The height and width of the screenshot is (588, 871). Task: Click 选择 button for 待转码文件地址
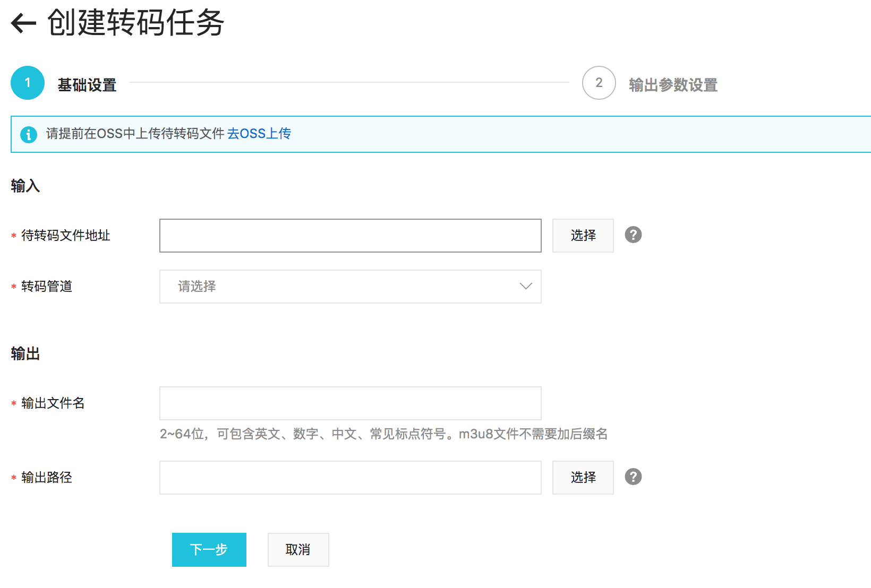coord(583,236)
